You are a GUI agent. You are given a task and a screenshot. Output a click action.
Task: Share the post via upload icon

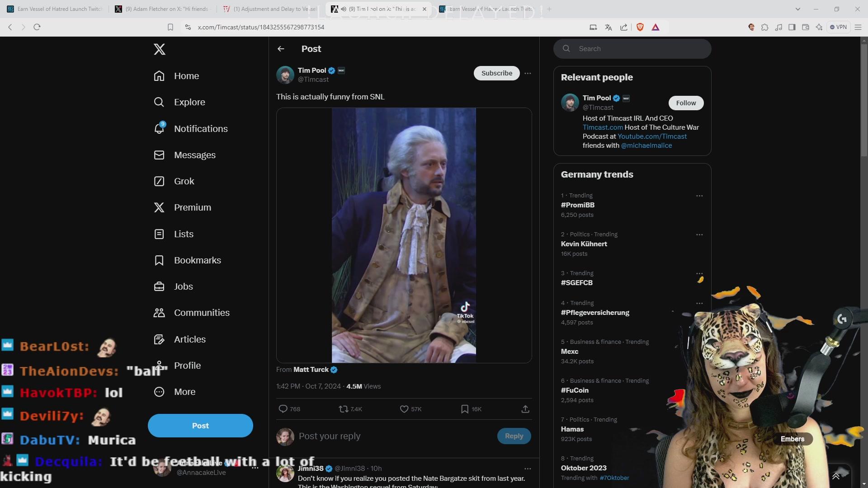(525, 409)
